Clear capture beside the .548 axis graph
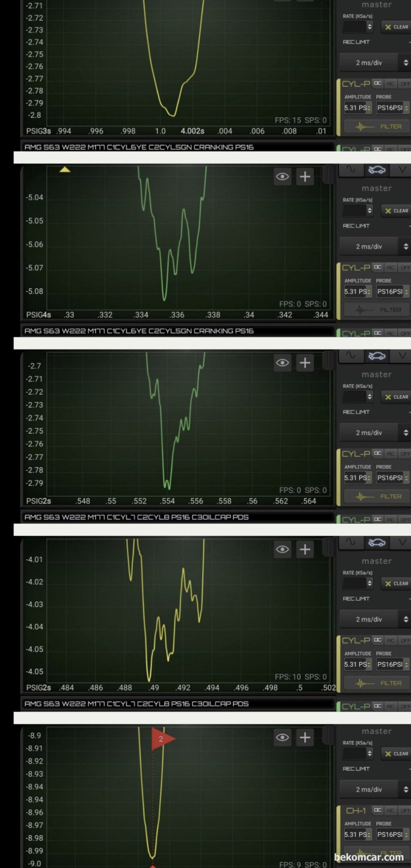The width and height of the screenshot is (411, 868). [396, 397]
